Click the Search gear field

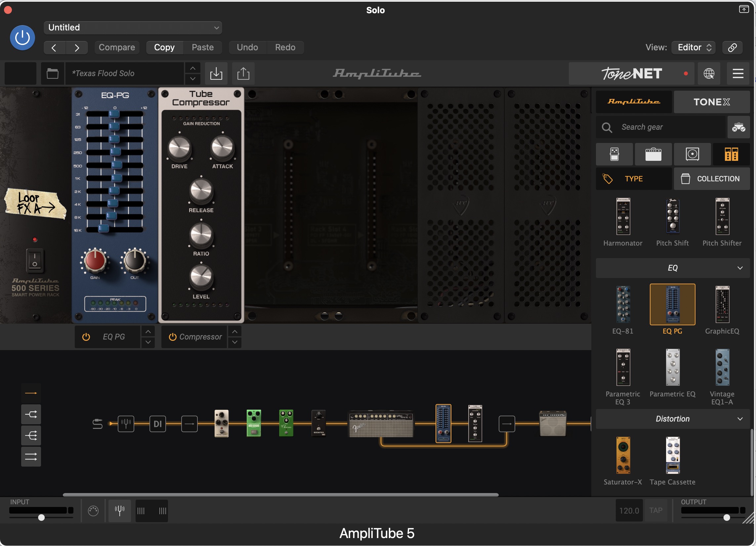click(x=661, y=127)
